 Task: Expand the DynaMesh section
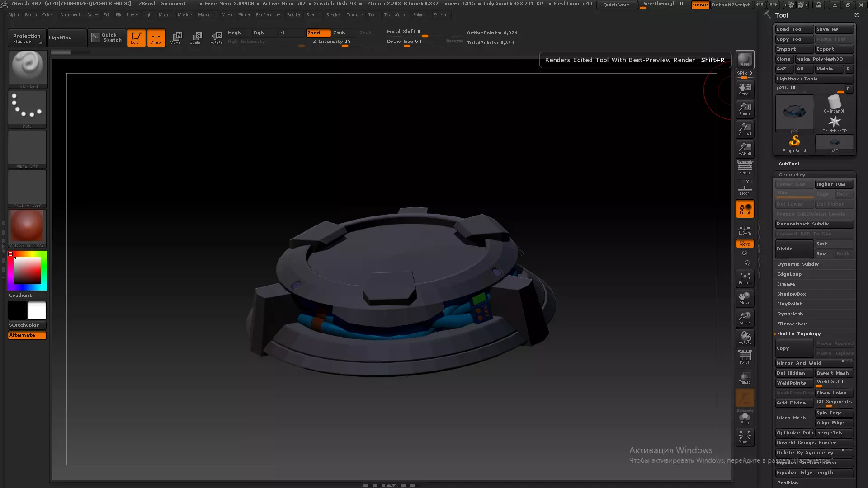point(790,314)
